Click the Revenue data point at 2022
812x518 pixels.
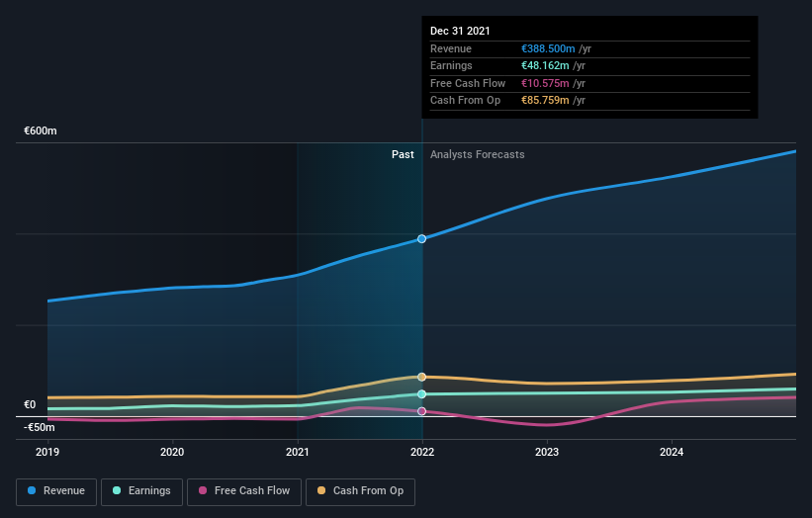point(422,238)
